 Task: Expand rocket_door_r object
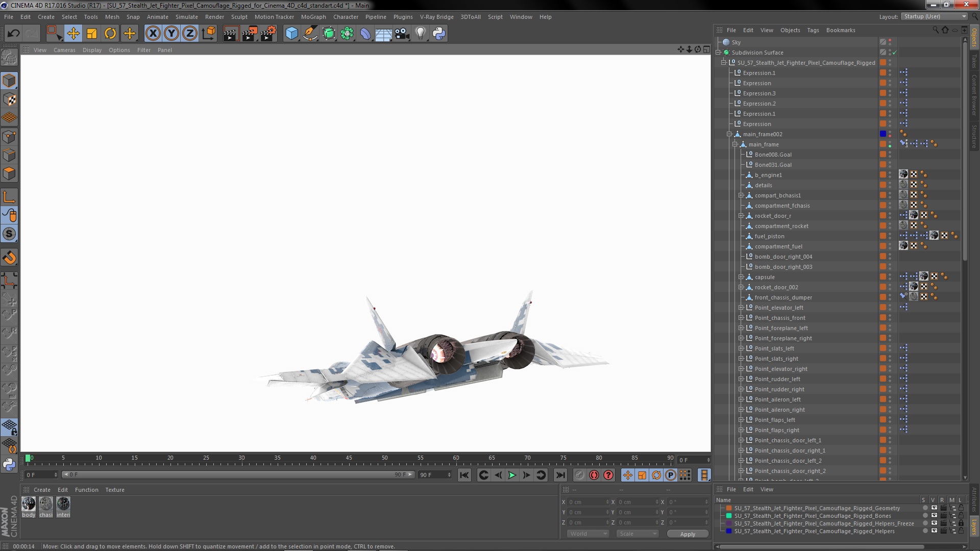(x=741, y=216)
